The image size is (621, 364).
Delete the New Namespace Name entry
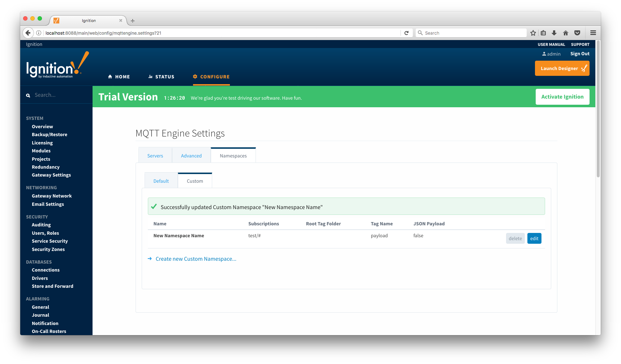point(515,238)
